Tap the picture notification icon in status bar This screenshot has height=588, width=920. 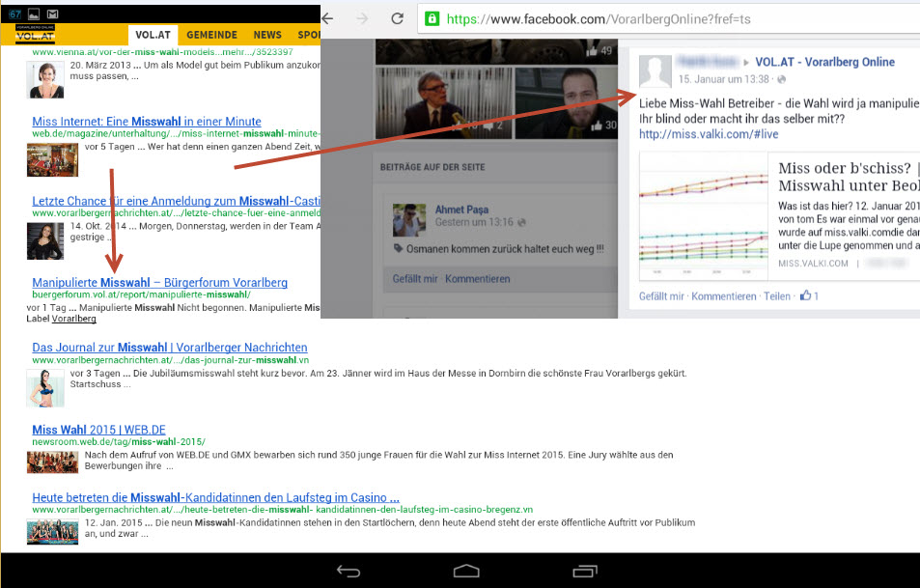pyautogui.click(x=34, y=14)
